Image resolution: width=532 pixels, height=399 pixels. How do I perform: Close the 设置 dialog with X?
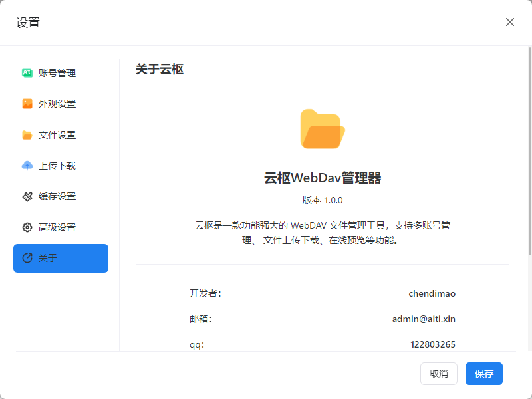(x=510, y=22)
